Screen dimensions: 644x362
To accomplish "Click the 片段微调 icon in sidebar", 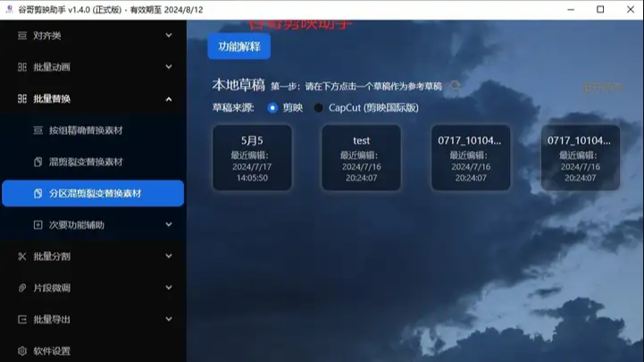I will pyautogui.click(x=22, y=288).
